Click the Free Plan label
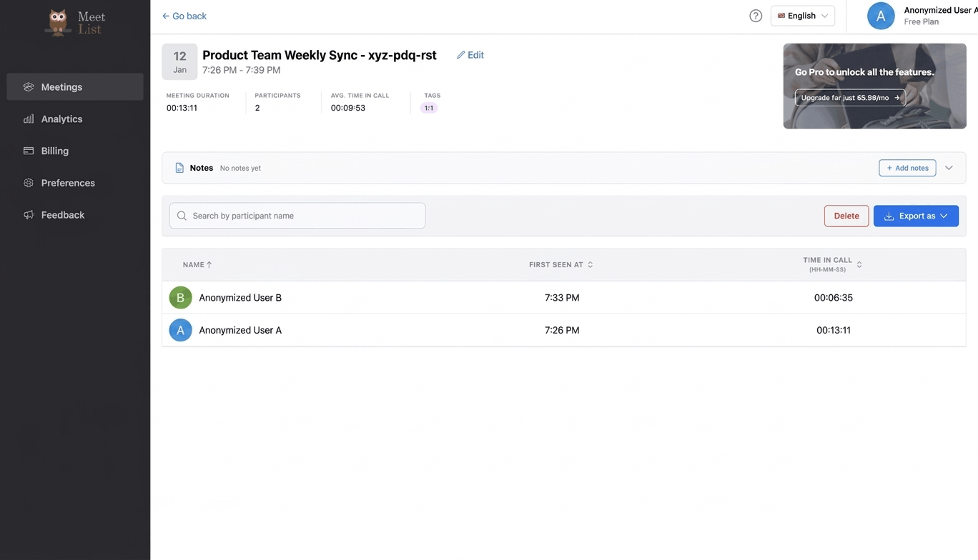This screenshot has height=560, width=978. click(922, 22)
